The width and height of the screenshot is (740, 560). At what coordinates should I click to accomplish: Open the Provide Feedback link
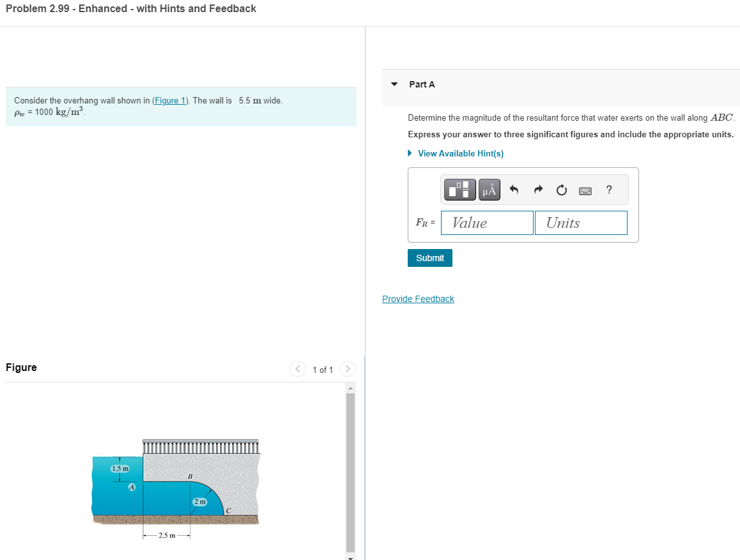coord(418,299)
